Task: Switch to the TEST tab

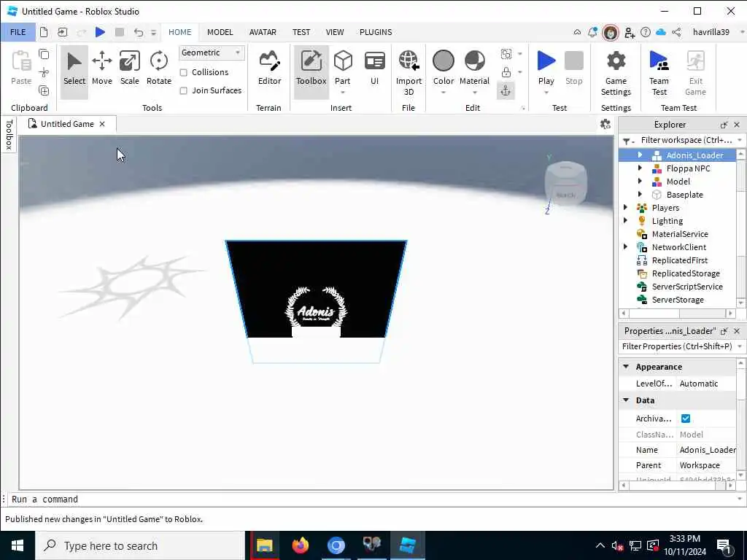Action: [x=301, y=32]
